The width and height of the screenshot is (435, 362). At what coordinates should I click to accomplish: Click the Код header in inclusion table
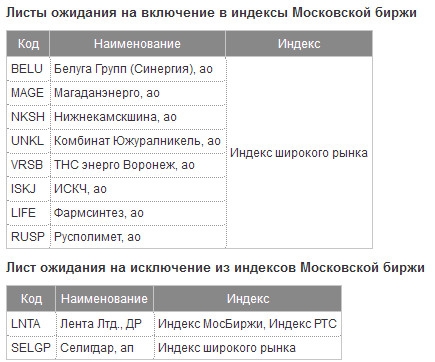coord(28,44)
